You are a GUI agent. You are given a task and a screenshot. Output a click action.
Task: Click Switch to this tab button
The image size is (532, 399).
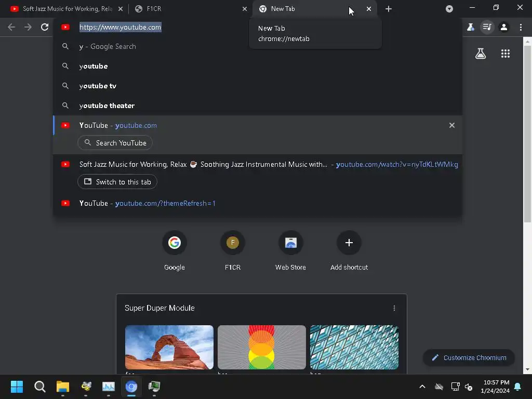[x=117, y=182]
